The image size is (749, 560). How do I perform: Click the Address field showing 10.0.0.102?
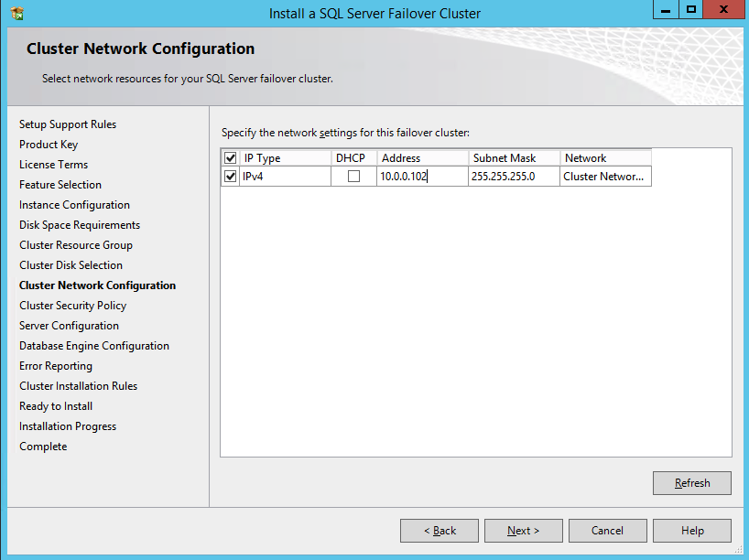coord(422,177)
